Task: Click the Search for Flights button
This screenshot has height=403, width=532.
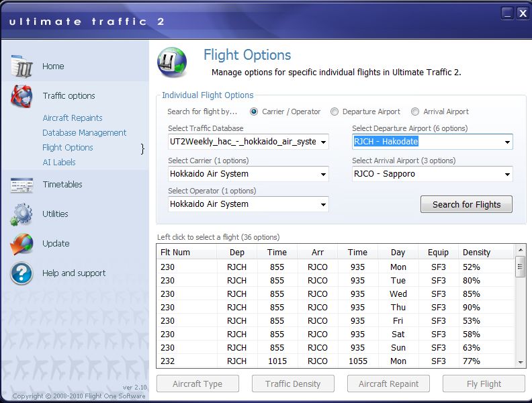Action: (x=467, y=205)
